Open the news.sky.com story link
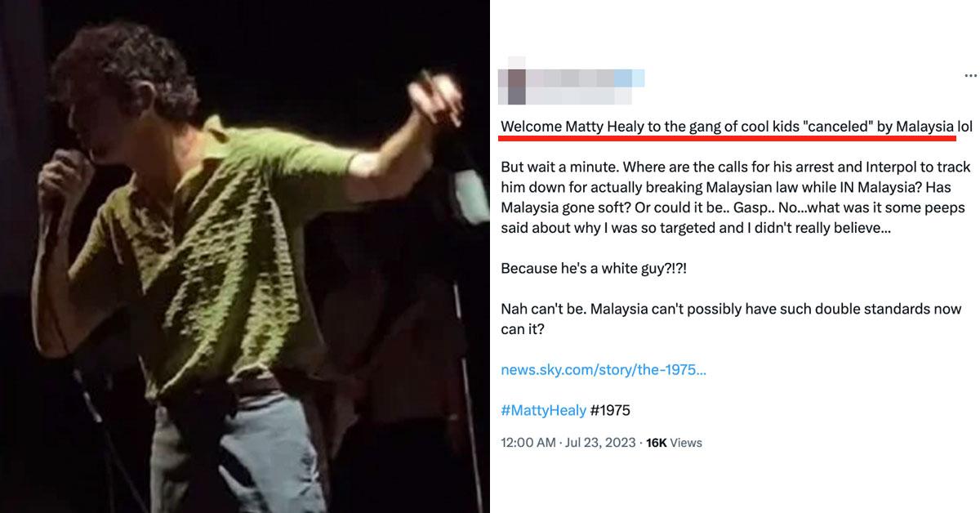980x513 pixels. coord(604,369)
